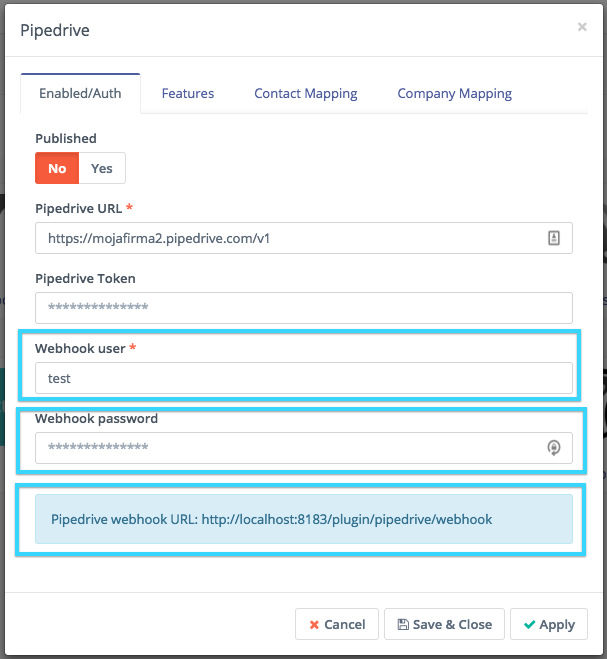Click the Pipedrive Token label
This screenshot has height=659, width=607.
pos(85,278)
